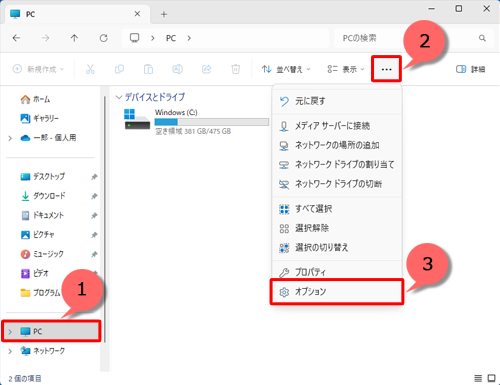Select PC in the navigation pane

[x=51, y=331]
